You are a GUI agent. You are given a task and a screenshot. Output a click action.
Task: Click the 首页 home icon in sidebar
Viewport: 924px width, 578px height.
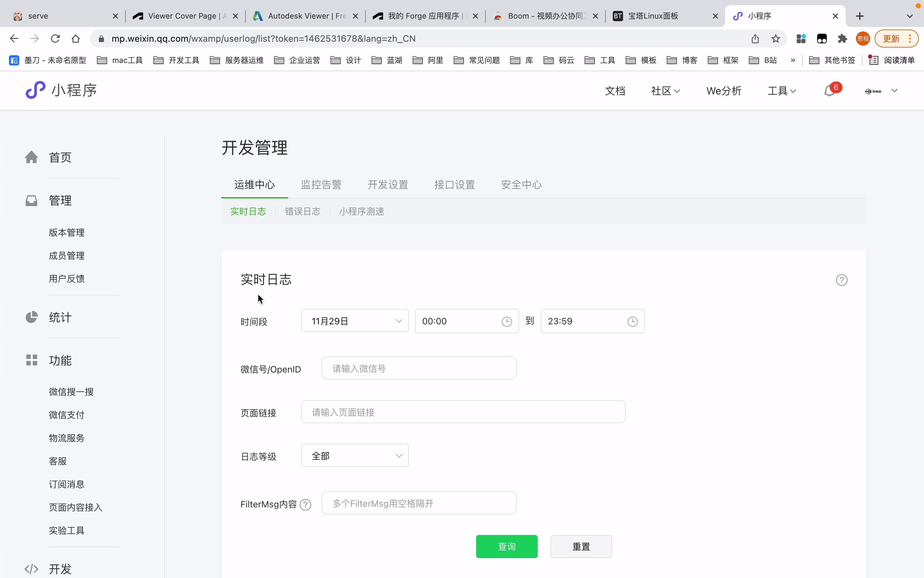click(x=32, y=157)
